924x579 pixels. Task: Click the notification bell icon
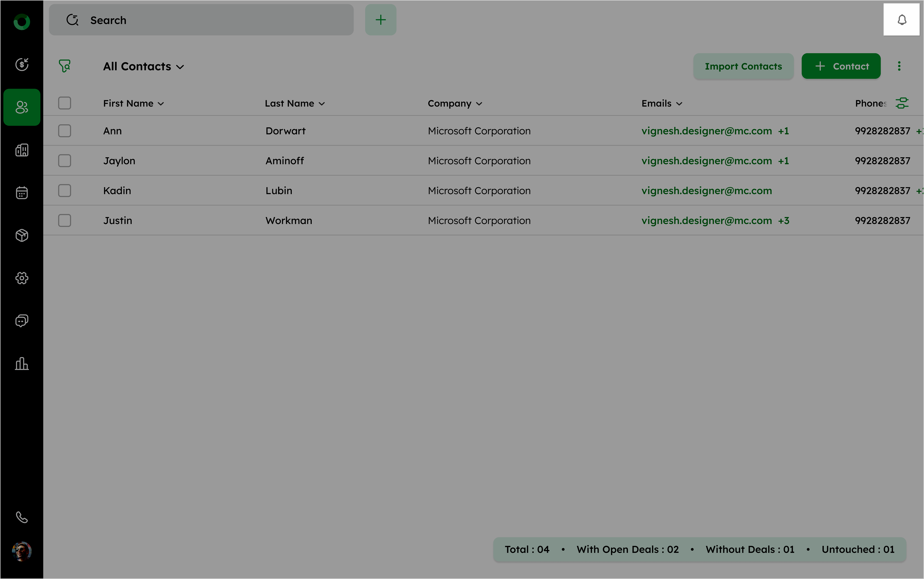pyautogui.click(x=902, y=20)
